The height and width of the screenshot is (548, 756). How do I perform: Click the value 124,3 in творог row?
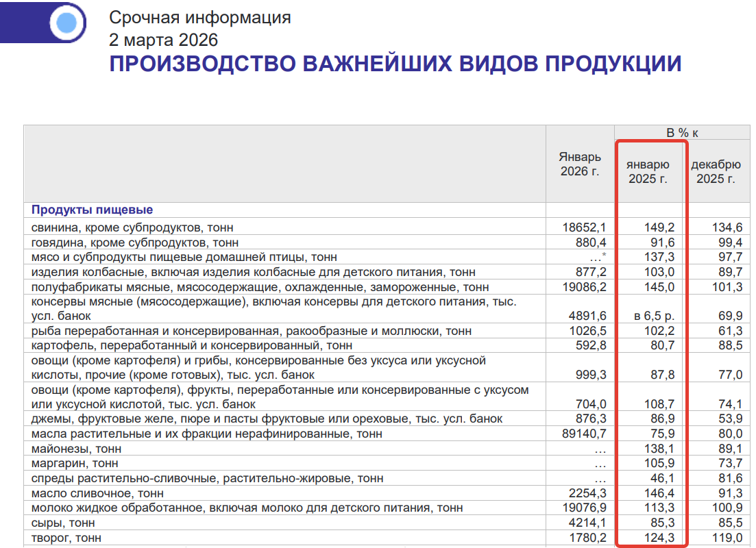[x=660, y=538]
